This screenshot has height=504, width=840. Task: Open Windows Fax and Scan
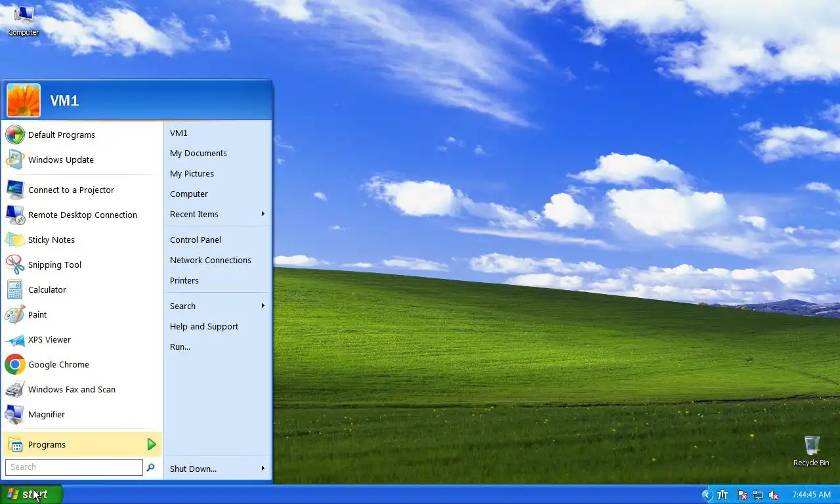coord(82,389)
